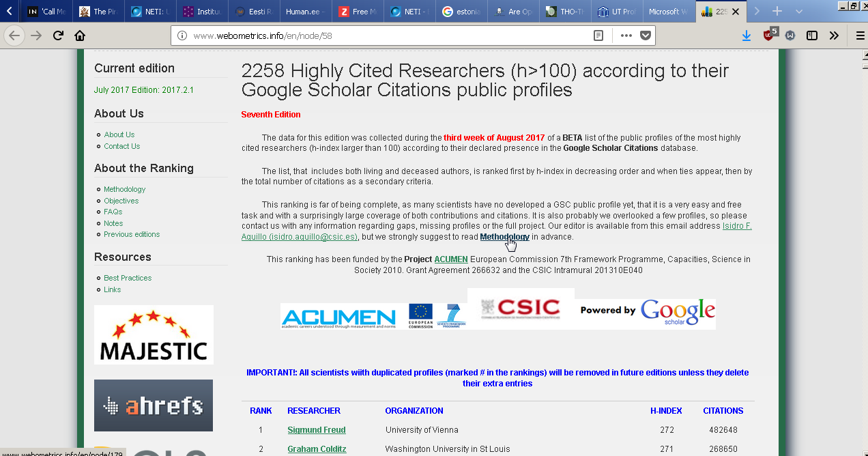The width and height of the screenshot is (868, 456).
Task: Switch to the Are Op tab
Action: 514,12
